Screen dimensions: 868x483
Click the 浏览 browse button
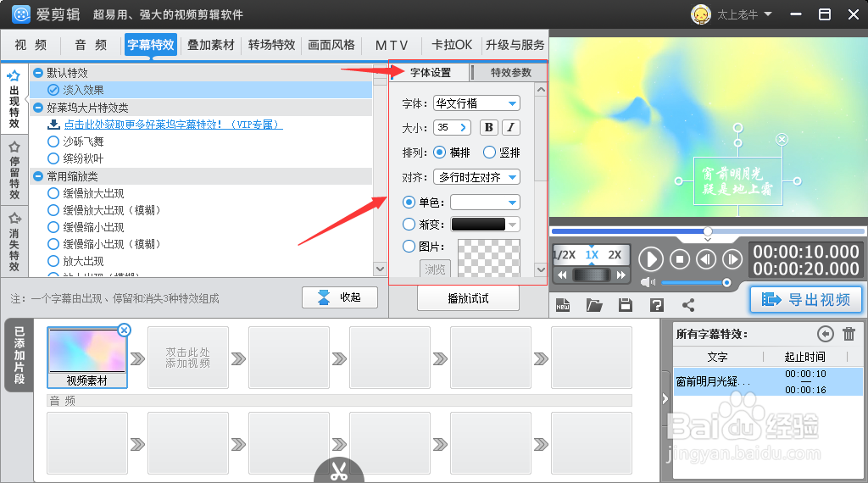pos(435,269)
